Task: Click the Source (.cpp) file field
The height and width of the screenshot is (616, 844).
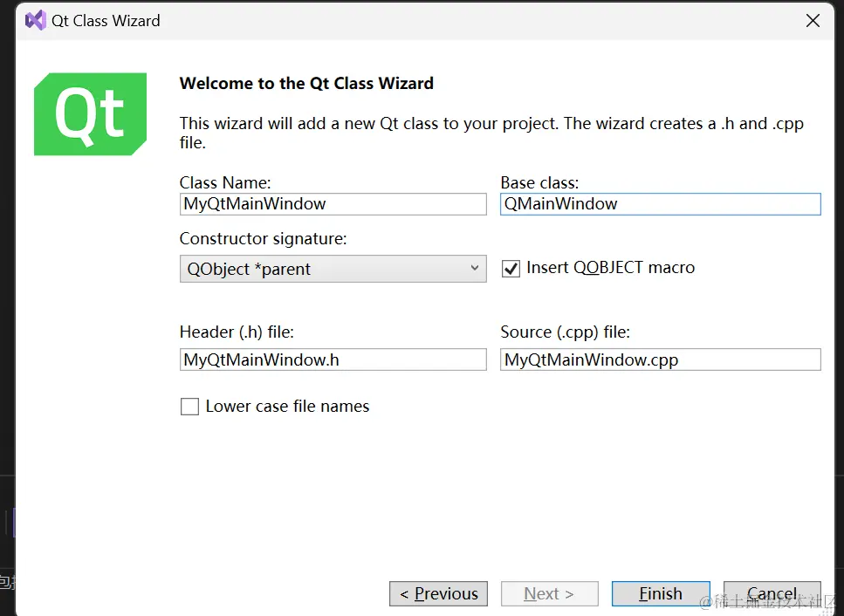Action: (x=661, y=359)
